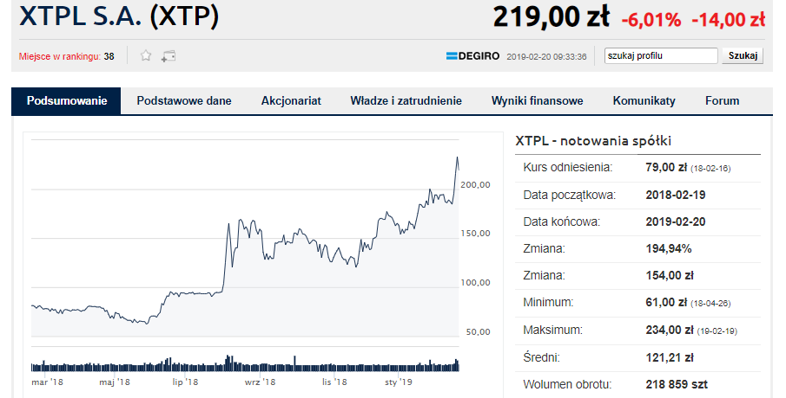Select Władze i zatrudnienie tab
The image size is (786, 398).
[406, 101]
